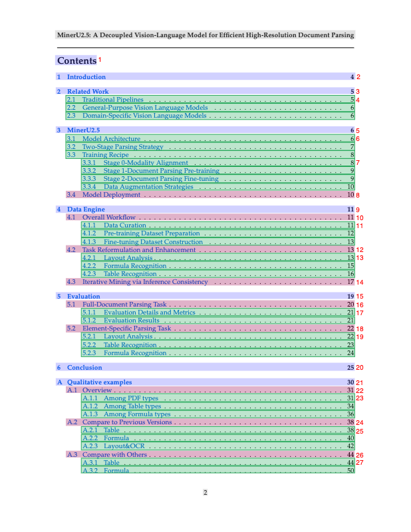Open Two-Stage Parsing Strategy section

coord(122,147)
